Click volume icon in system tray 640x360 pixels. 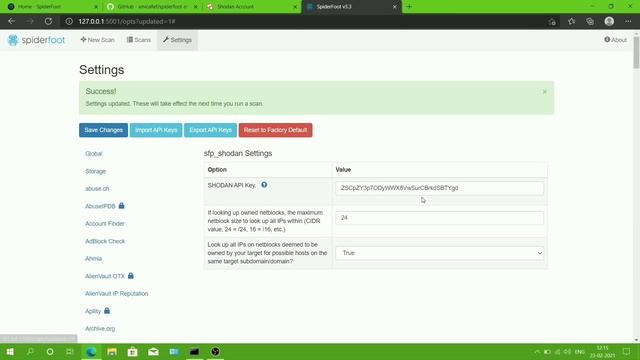click(x=567, y=351)
